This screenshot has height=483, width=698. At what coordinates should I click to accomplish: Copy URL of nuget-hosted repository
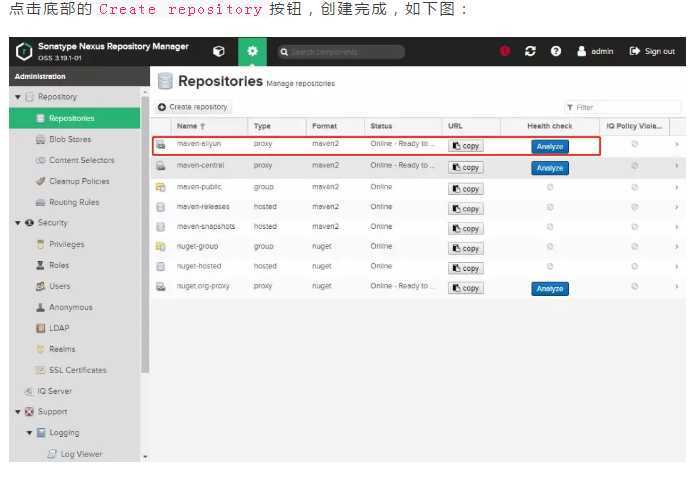[x=466, y=268]
